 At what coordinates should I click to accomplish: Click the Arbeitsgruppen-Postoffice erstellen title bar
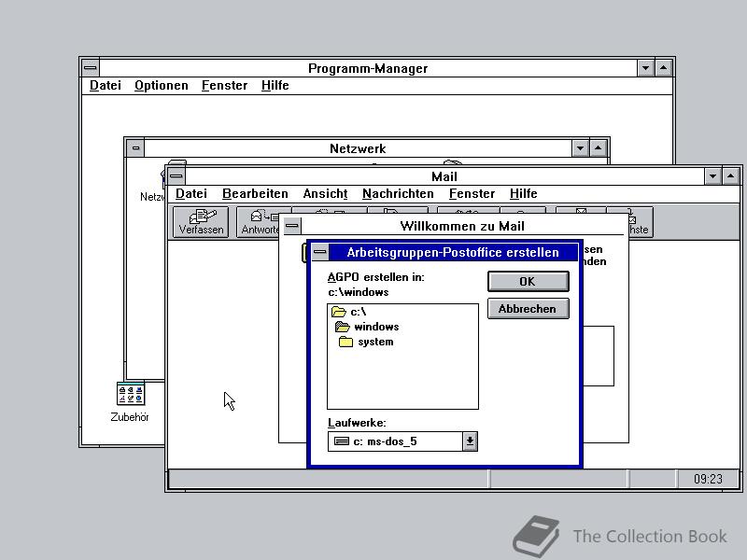(453, 252)
